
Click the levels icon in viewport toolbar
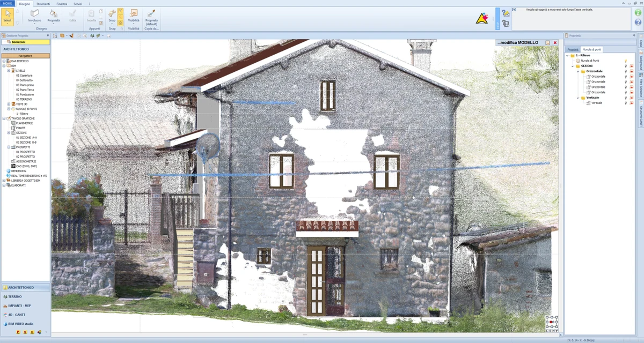click(x=55, y=35)
